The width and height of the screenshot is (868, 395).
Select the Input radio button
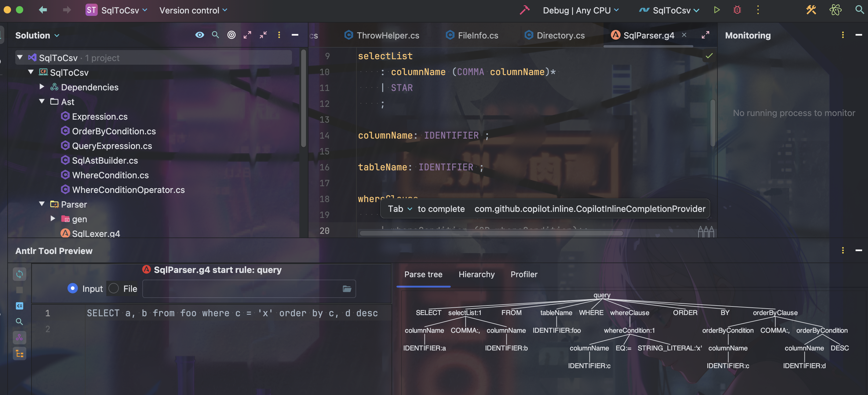click(72, 288)
